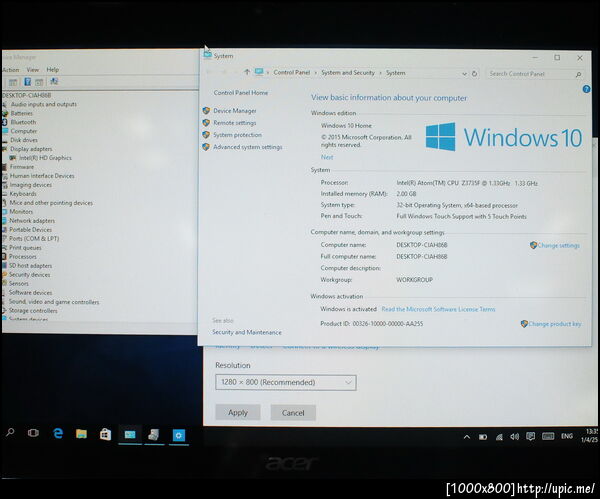Click search magnifier icon in Control Panel search
600x499 pixels.
tap(579, 74)
